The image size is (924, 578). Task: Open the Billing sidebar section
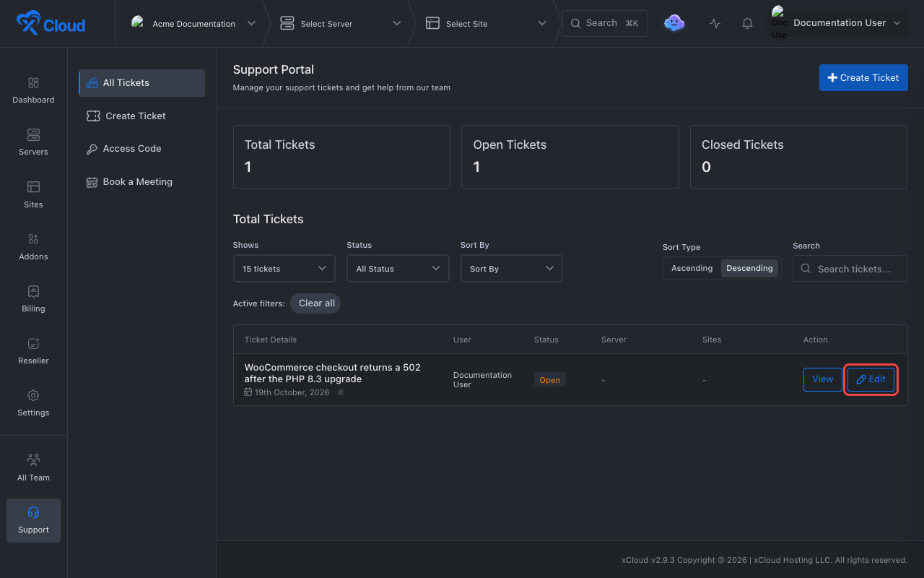(x=33, y=299)
